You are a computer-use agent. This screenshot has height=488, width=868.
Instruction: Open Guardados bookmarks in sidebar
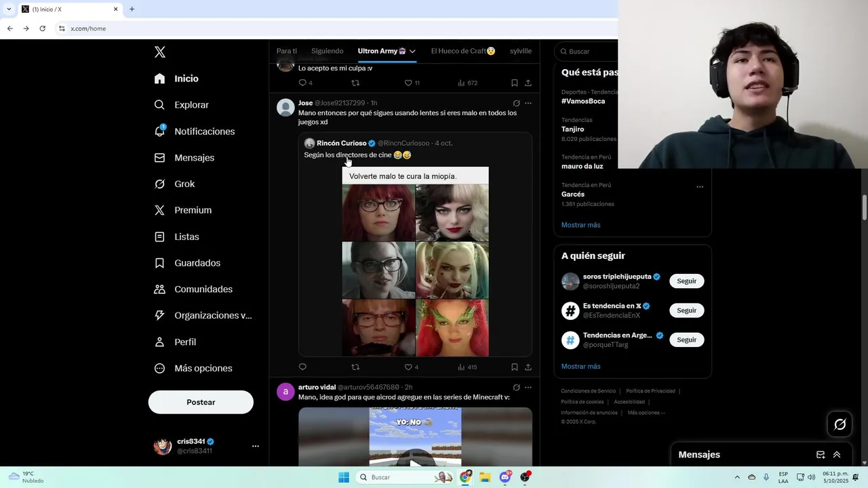(188, 263)
